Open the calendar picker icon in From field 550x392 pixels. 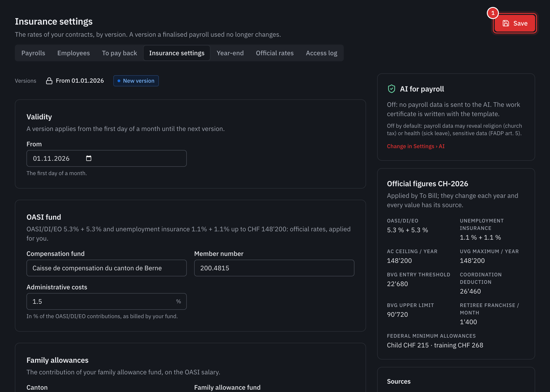point(88,158)
